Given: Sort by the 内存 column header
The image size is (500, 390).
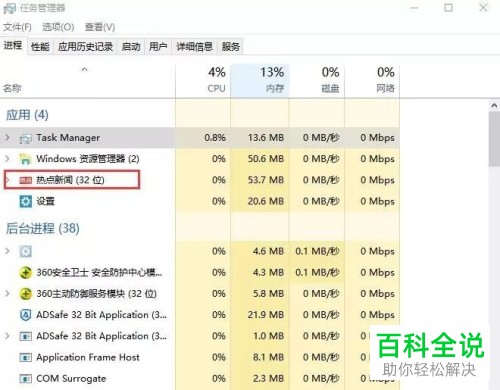Looking at the screenshot, I should (x=260, y=81).
